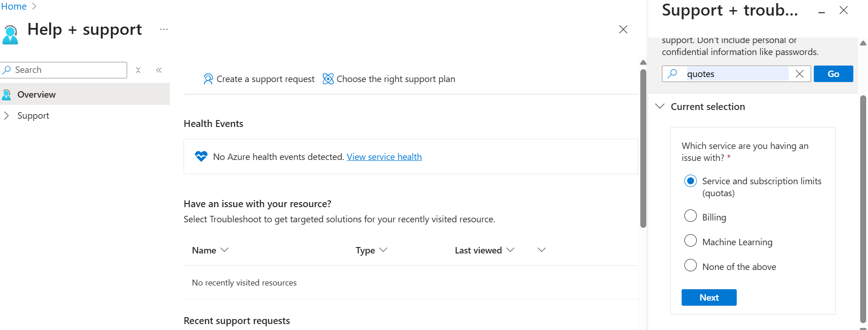This screenshot has height=330, width=868.
Task: Focus the sidebar Search field
Action: click(64, 70)
